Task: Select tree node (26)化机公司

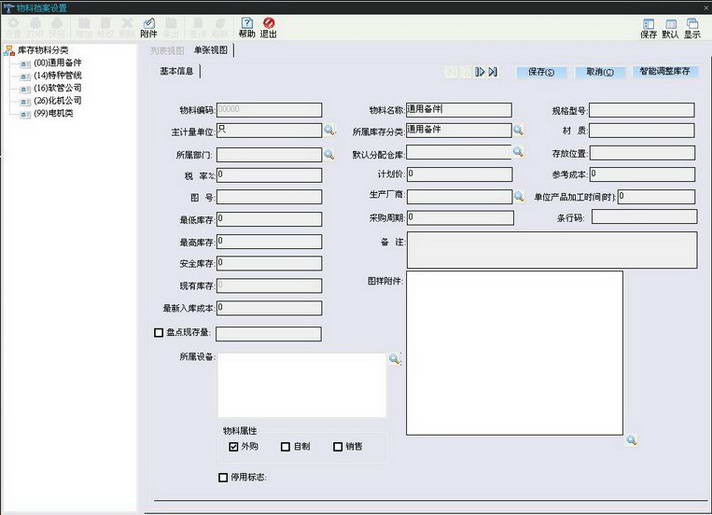Action: [58, 100]
